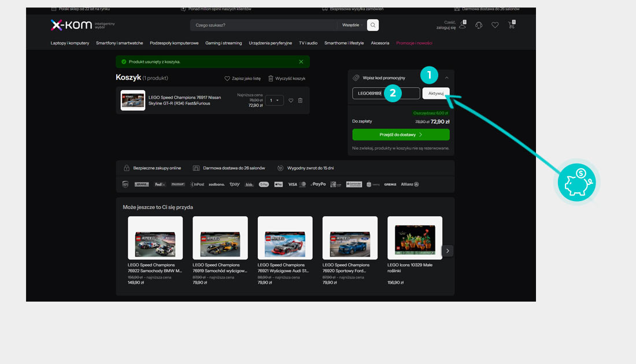
Task: Open 'Smartfony i smartwatche' menu
Action: pos(119,43)
